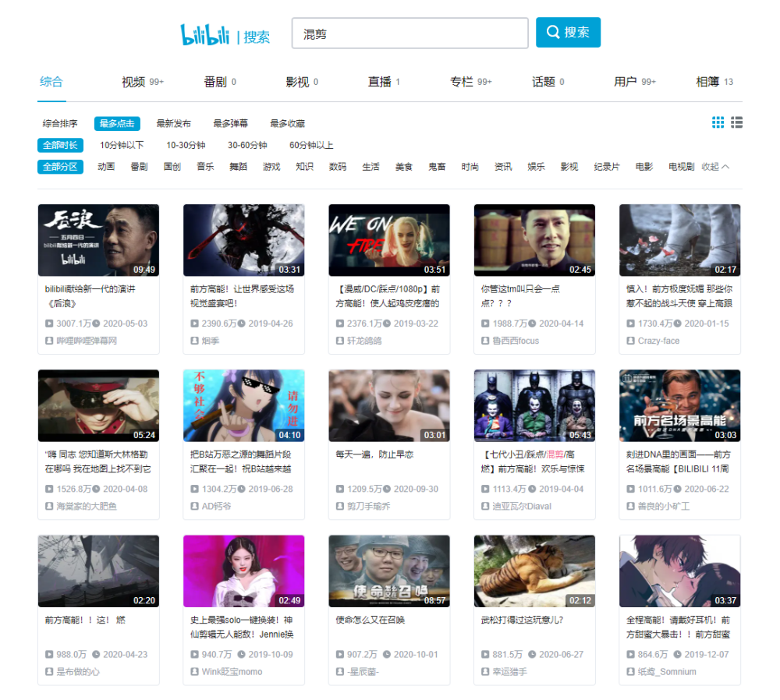Screen dimensions: 780x700
Task: Open the 话题 tab
Action: click(548, 82)
